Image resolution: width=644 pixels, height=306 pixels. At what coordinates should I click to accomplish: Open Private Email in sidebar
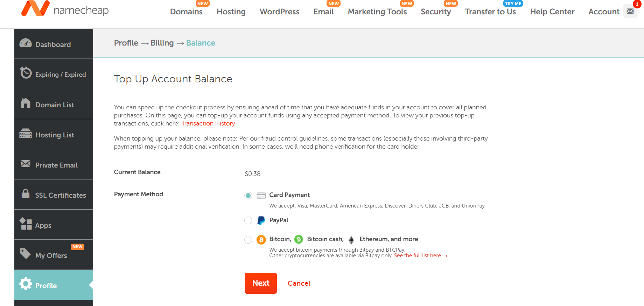tap(54, 164)
